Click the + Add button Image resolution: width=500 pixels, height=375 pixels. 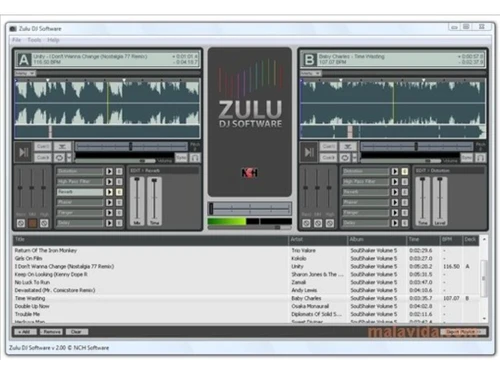(x=25, y=332)
